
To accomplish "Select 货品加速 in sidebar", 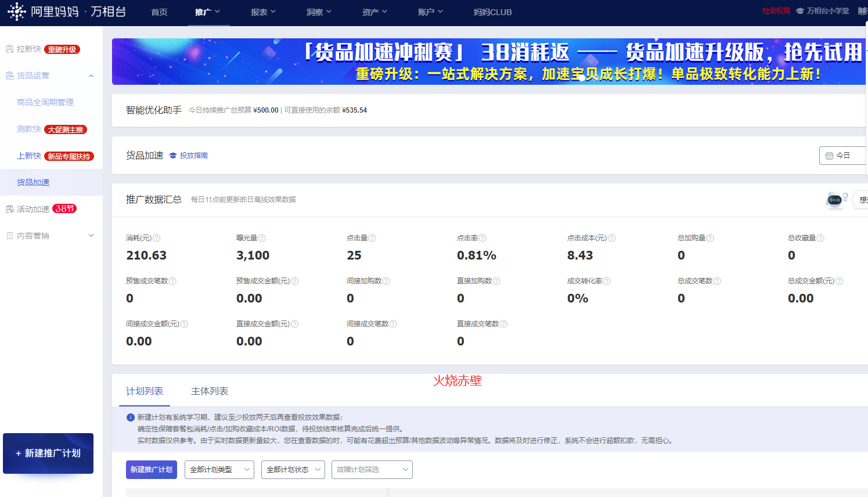I will tap(33, 182).
